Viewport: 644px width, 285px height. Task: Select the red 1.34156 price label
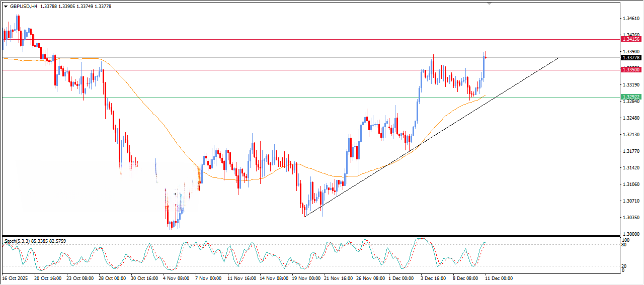pyautogui.click(x=631, y=39)
